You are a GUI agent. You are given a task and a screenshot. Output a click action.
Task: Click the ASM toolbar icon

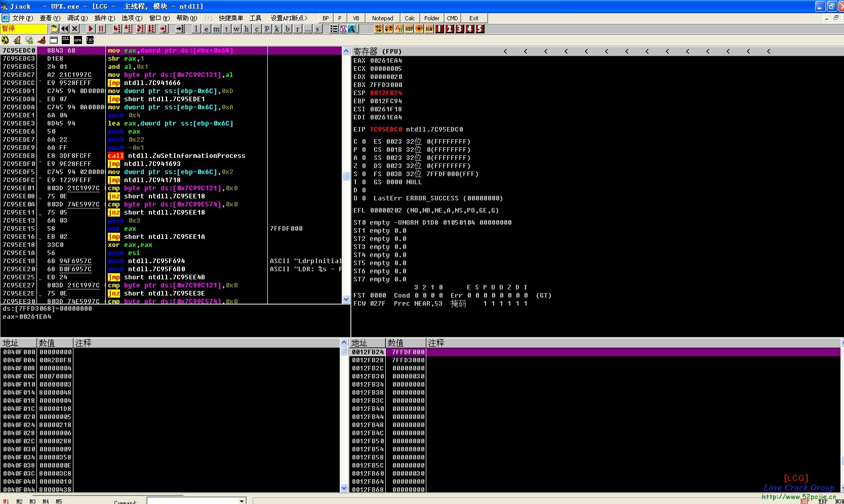429,29
